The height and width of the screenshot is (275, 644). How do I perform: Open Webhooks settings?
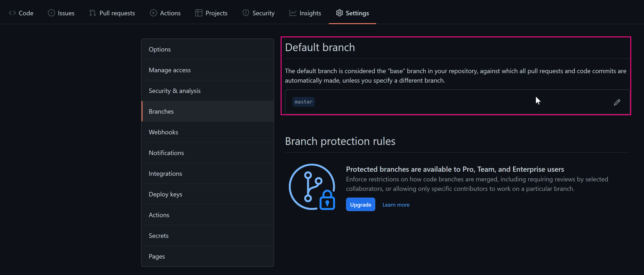207,132
